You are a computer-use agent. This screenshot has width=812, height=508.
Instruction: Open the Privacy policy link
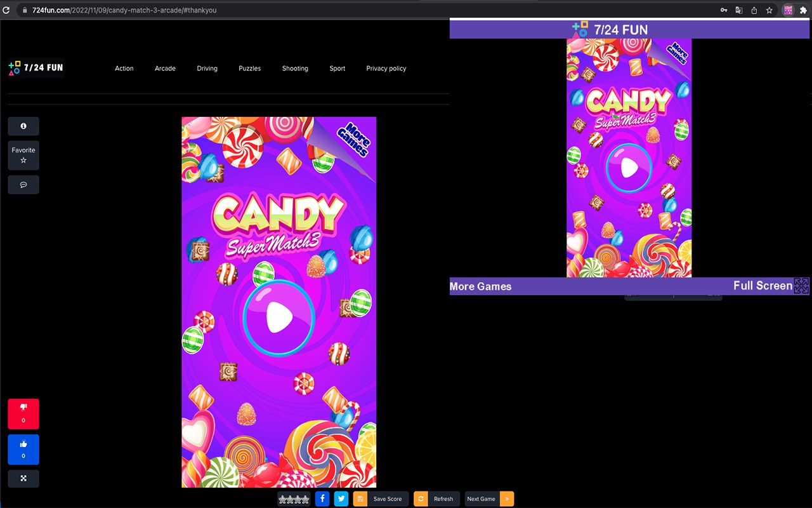tap(386, 69)
